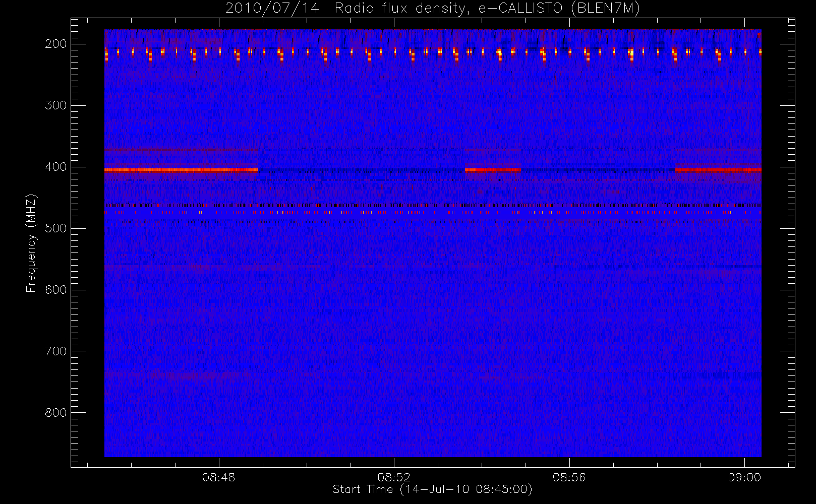Click the 400 frequency tick label
Image resolution: width=816 pixels, height=504 pixels.
(56, 167)
